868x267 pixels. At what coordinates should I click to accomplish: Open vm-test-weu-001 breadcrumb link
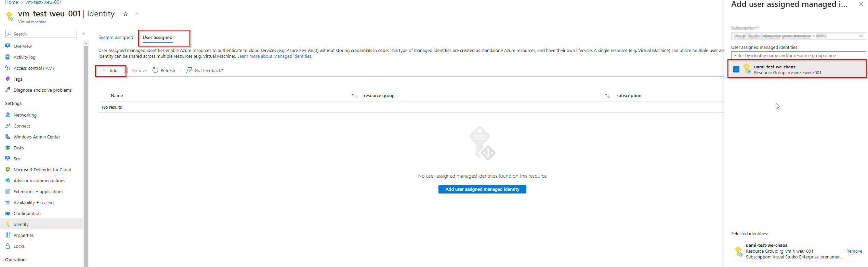43,2
